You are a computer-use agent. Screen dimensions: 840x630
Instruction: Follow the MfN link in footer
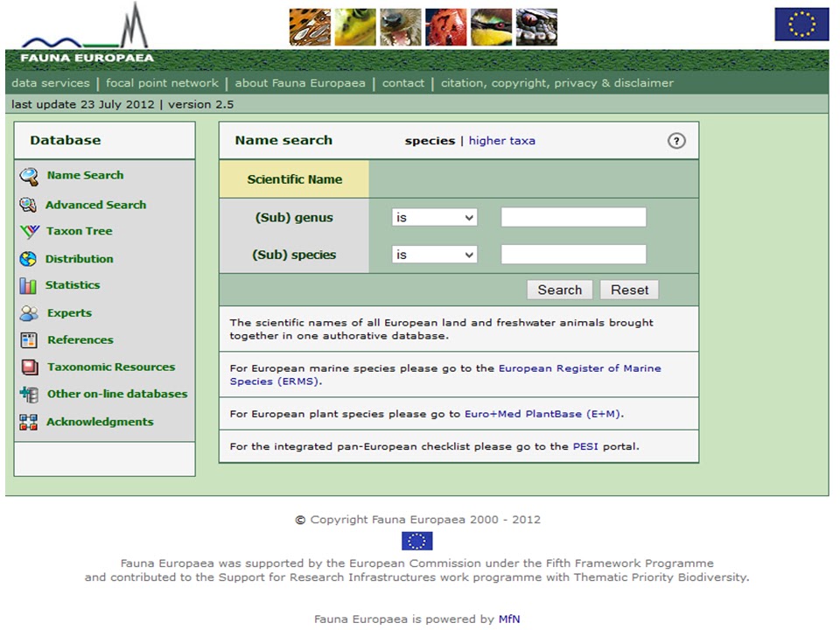click(x=509, y=619)
